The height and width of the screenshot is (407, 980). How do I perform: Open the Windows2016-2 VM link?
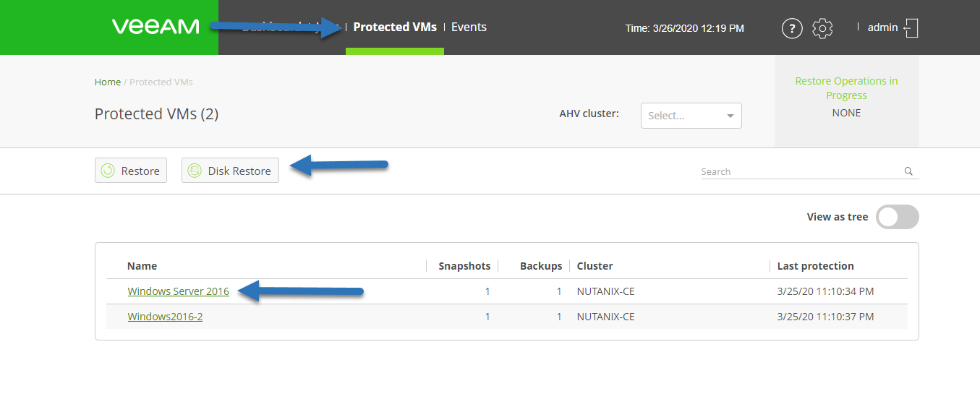[165, 317]
